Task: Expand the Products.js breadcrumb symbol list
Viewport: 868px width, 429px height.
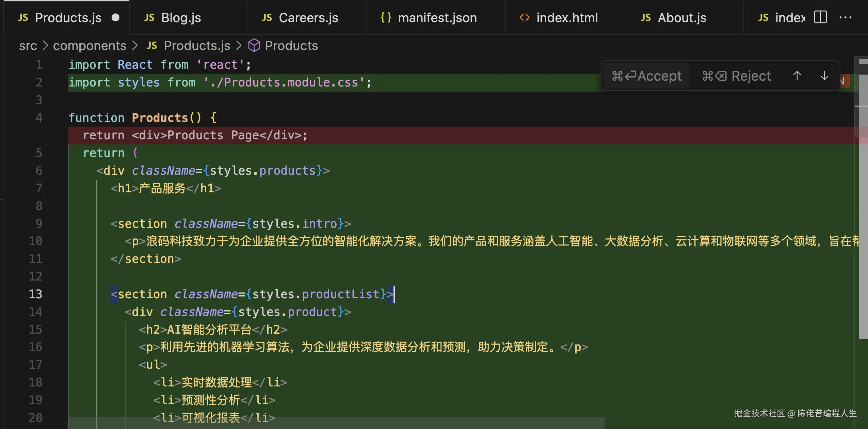Action: click(x=196, y=45)
